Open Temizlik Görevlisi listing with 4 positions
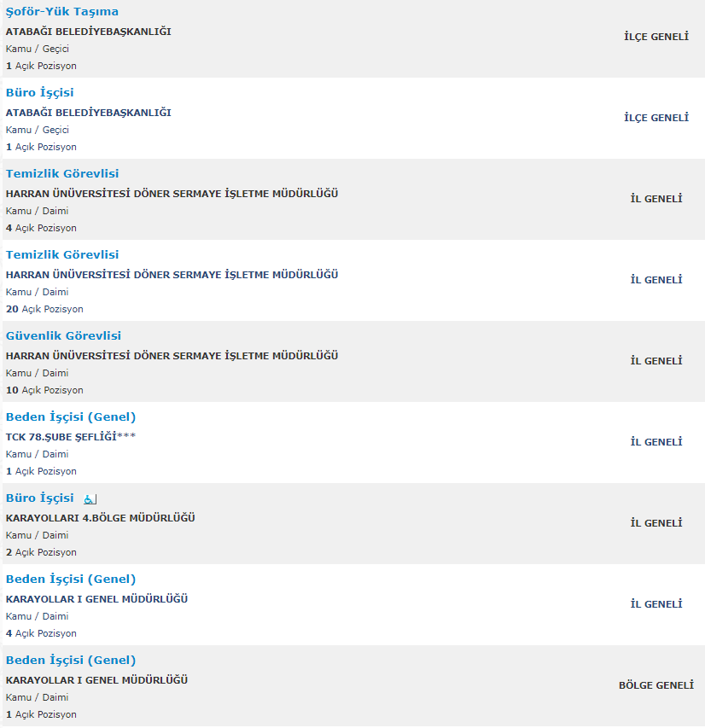The width and height of the screenshot is (705, 728). (62, 173)
